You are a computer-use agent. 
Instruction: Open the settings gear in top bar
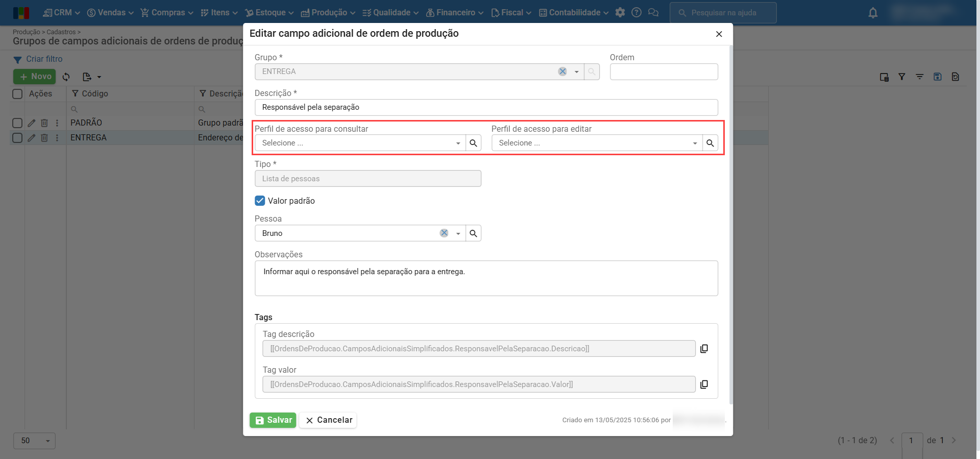click(620, 13)
